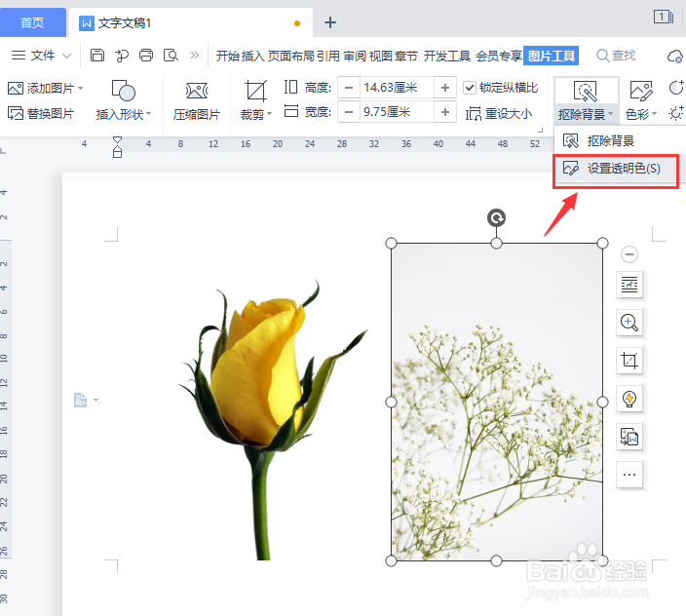Click 重设大小 button
Image resolution: width=686 pixels, height=616 pixels.
[499, 114]
